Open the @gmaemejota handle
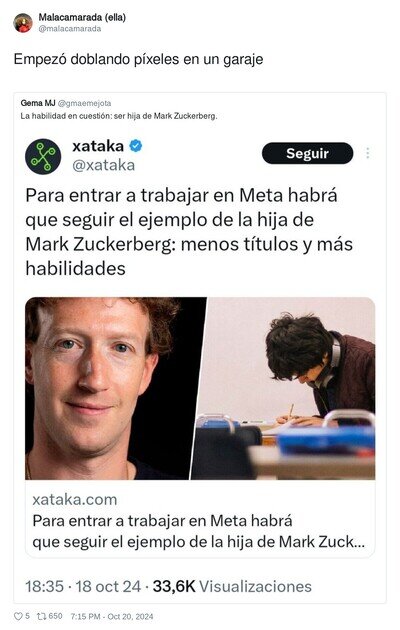400x630 pixels. click(84, 103)
